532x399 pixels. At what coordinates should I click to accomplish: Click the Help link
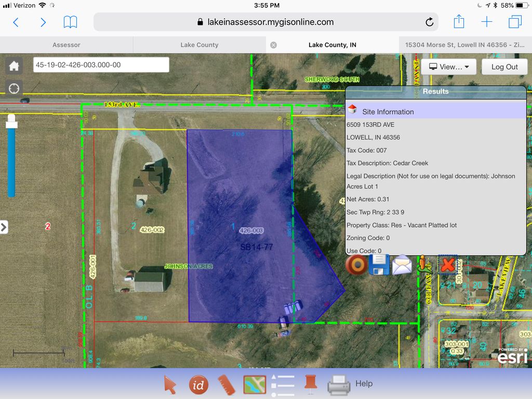364,383
